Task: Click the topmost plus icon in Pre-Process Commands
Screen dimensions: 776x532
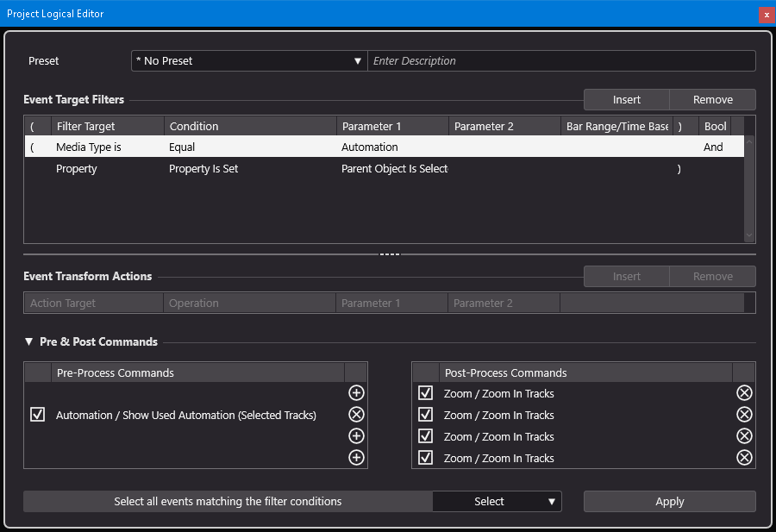Action: point(356,393)
